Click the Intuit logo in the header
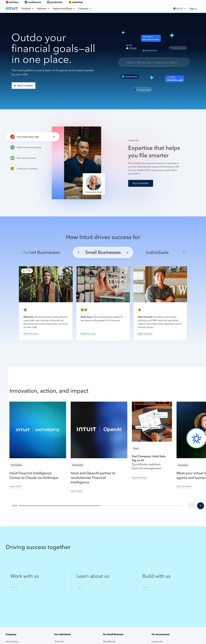206x644 pixels. [x=12, y=8]
